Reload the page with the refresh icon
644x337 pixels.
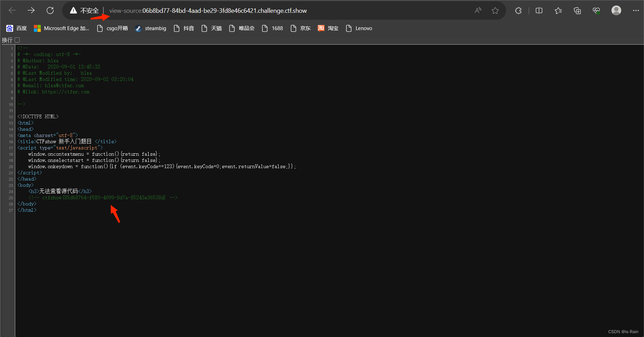pyautogui.click(x=50, y=10)
